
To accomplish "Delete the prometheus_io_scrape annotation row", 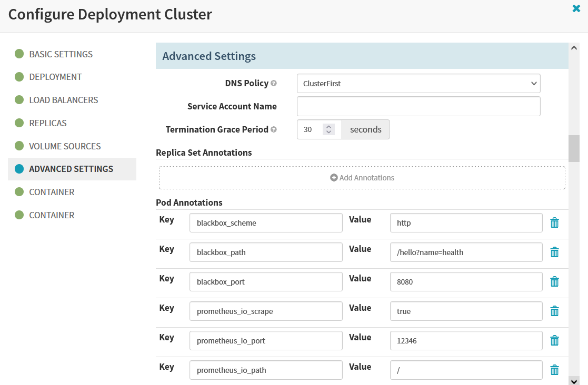I will pos(554,311).
